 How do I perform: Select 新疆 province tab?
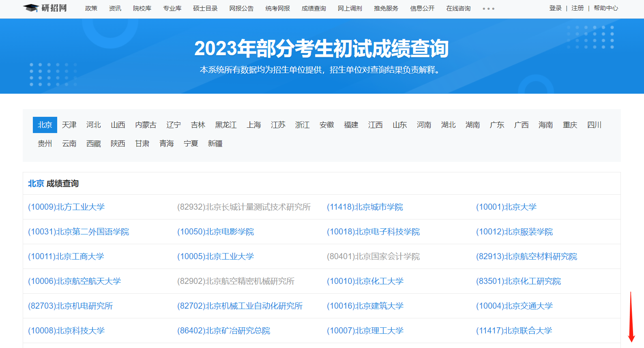215,144
